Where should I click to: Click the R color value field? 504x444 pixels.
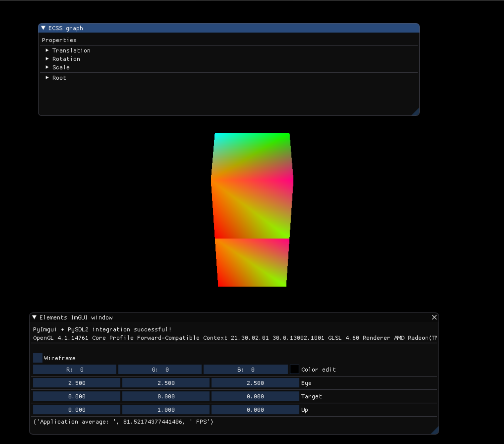coord(75,369)
